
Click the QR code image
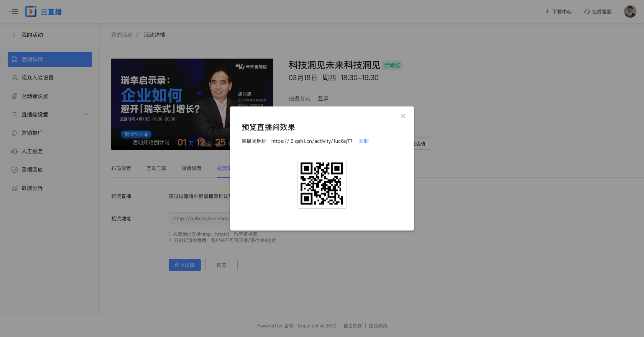click(x=322, y=184)
